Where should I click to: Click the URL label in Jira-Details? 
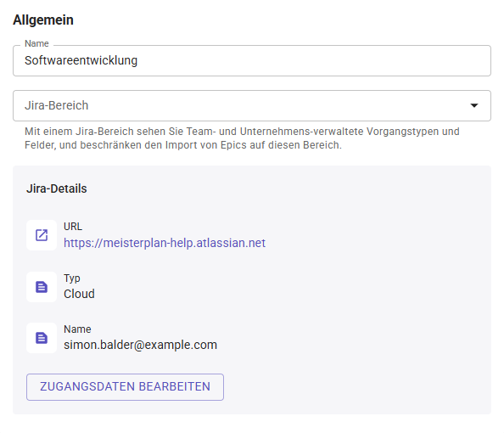click(x=73, y=227)
